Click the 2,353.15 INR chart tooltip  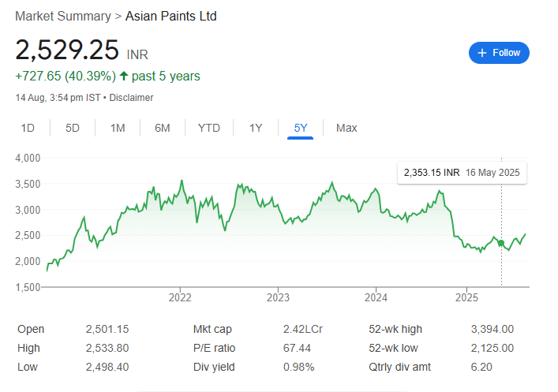point(462,173)
